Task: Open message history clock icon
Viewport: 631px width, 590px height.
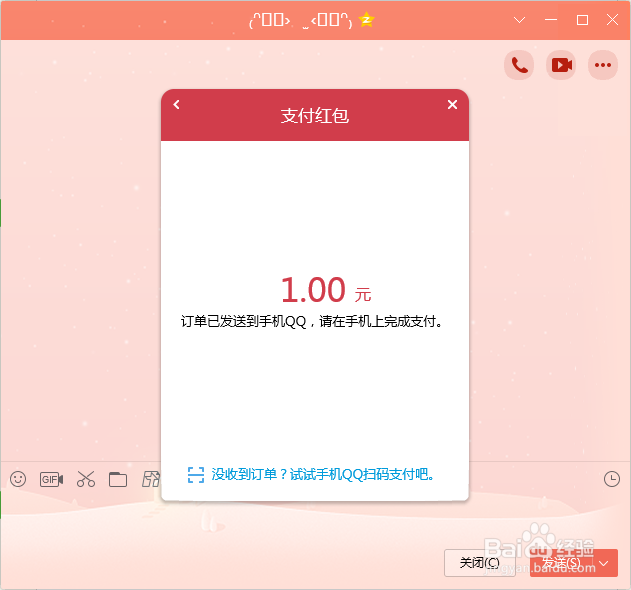Action: [x=612, y=479]
